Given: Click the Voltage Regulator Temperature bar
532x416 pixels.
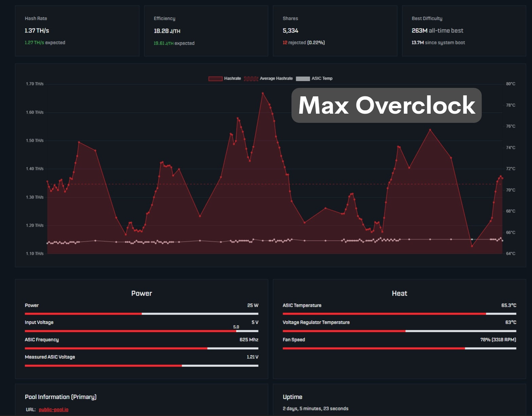Looking at the screenshot, I should pos(399,331).
